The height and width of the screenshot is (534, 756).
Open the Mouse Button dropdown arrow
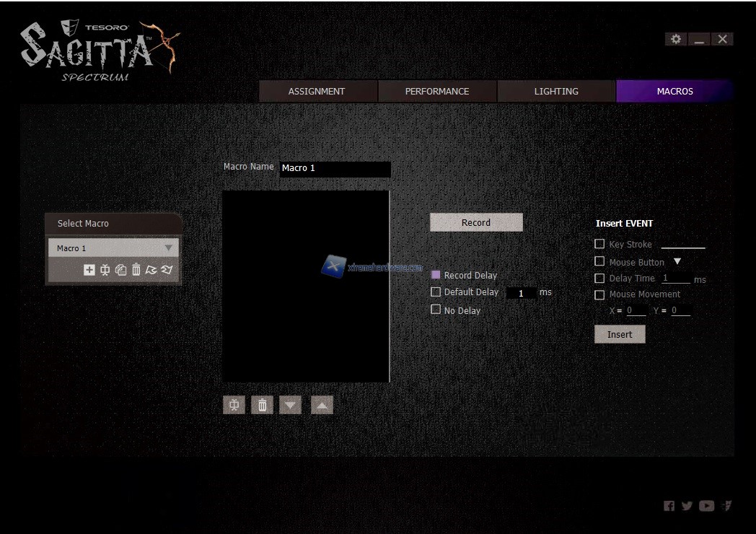pos(677,261)
